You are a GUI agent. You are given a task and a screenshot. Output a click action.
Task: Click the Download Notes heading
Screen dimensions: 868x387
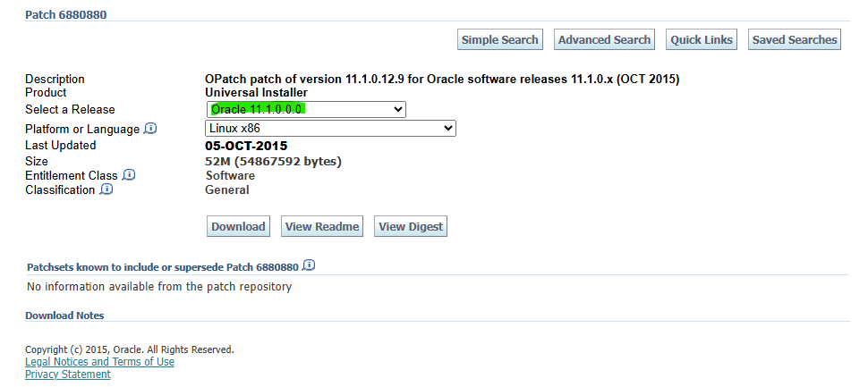64,315
